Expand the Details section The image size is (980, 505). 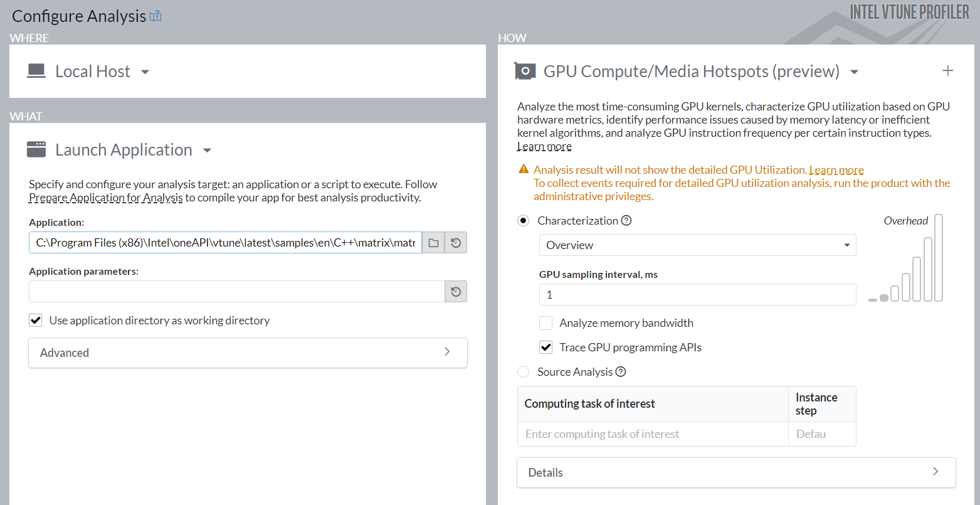click(x=735, y=472)
